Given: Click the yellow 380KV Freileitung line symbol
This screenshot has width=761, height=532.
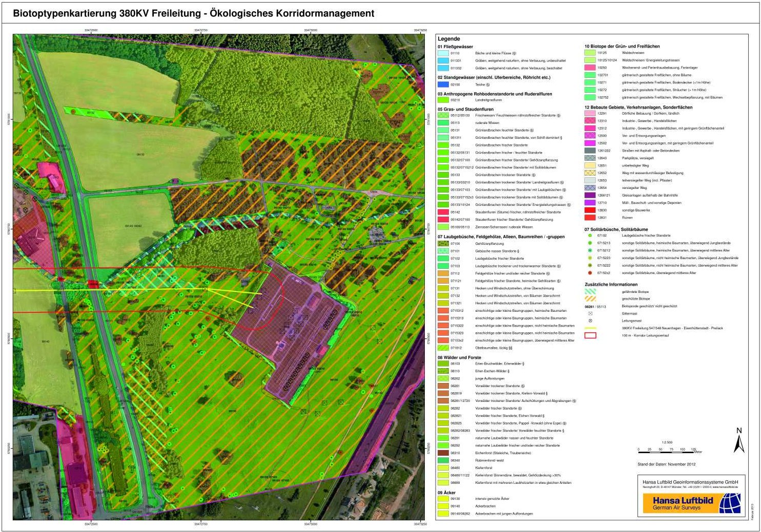Looking at the screenshot, I should point(590,328).
